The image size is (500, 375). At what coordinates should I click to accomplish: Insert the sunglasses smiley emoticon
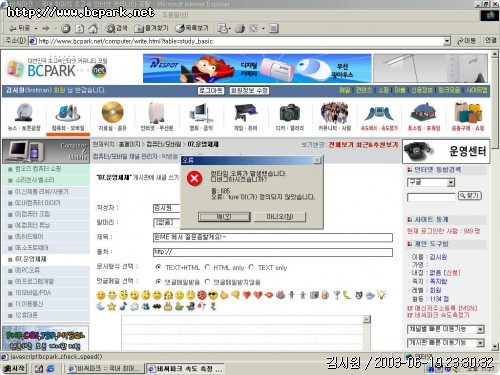pos(213,295)
